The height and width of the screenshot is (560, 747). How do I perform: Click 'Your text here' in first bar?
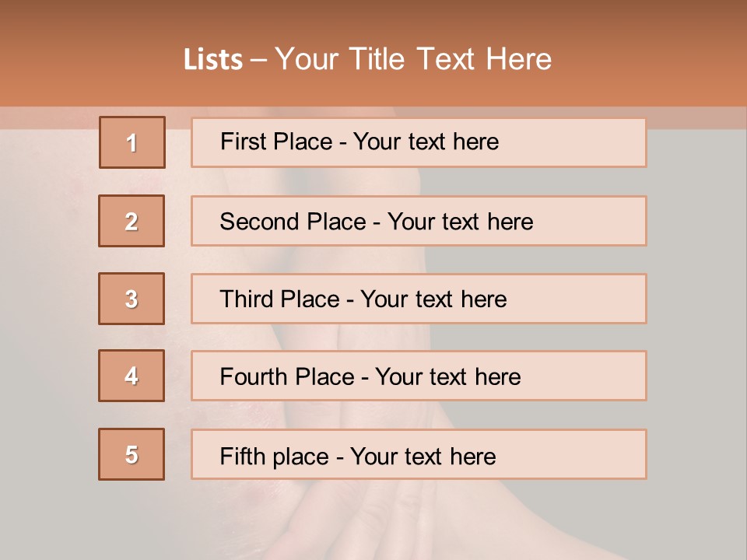426,142
